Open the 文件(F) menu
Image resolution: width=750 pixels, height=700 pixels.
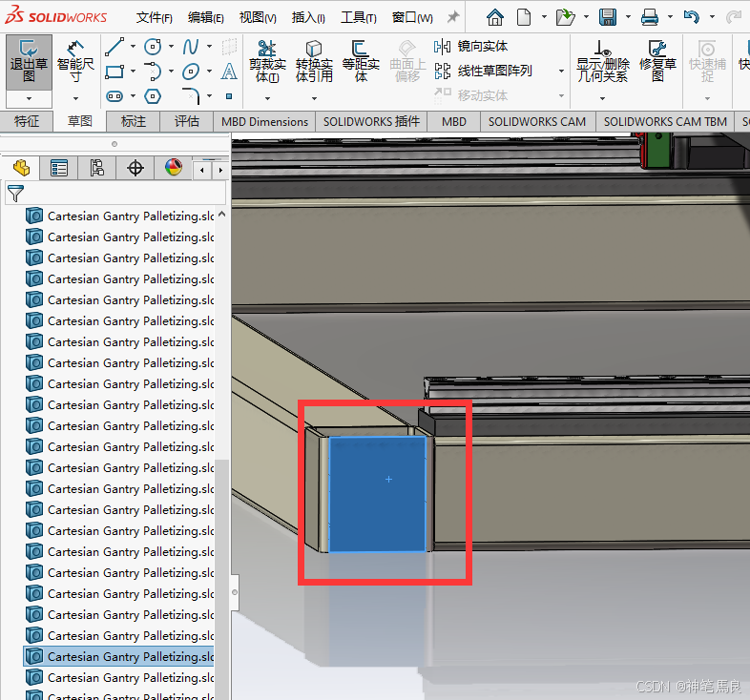tap(154, 18)
